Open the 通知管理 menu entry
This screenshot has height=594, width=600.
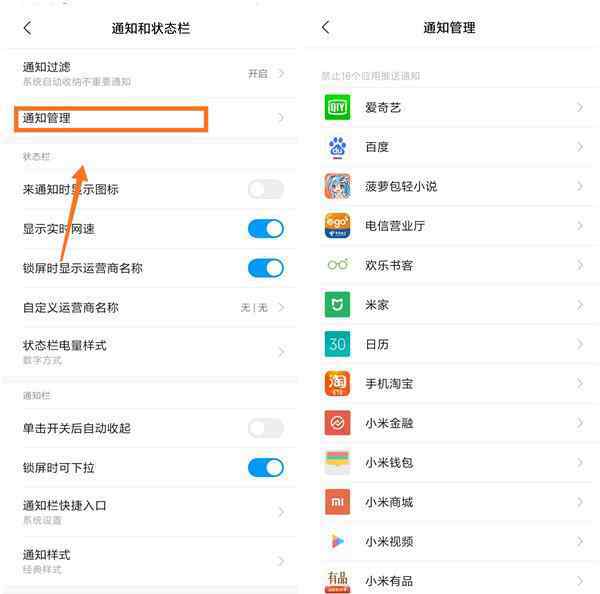149,118
